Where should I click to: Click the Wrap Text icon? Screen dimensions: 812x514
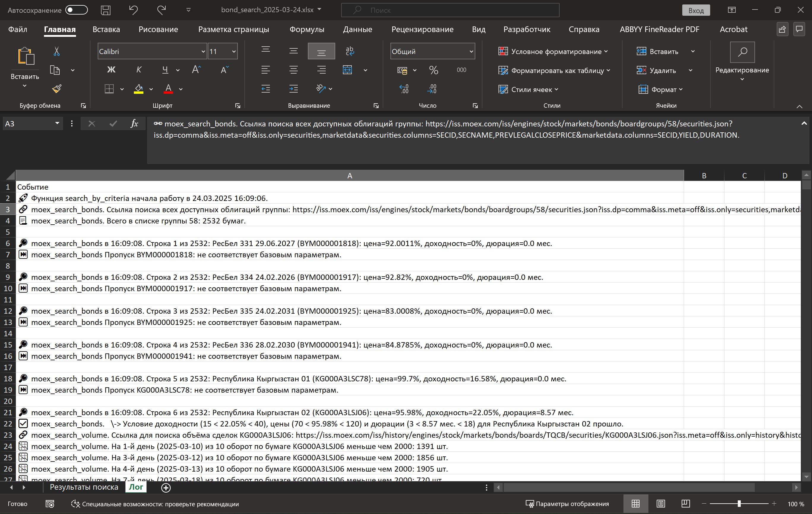[350, 51]
